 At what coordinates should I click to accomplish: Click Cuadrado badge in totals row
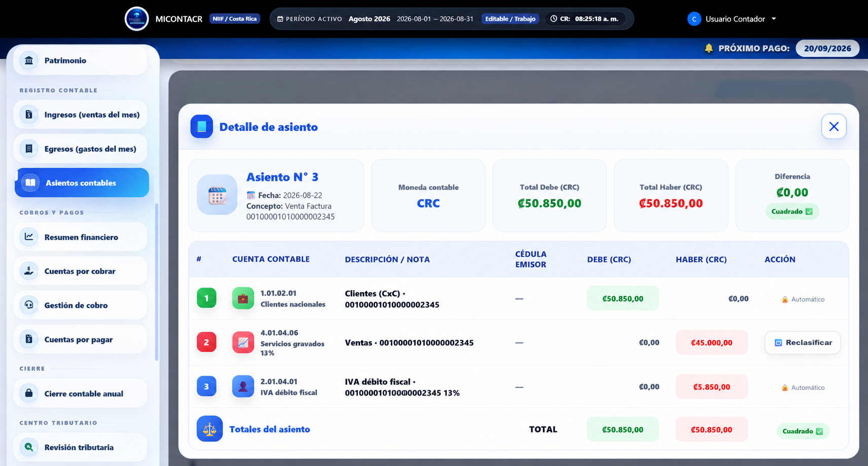click(803, 431)
